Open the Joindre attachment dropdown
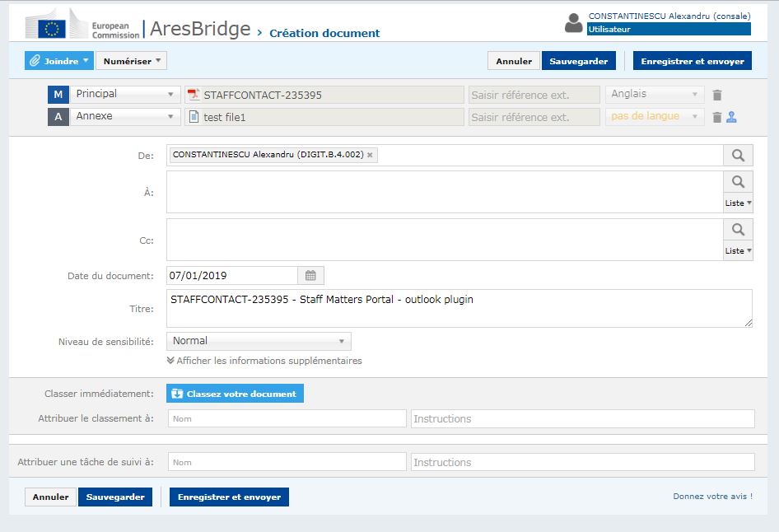Image resolution: width=779 pixels, height=532 pixels. tap(59, 61)
